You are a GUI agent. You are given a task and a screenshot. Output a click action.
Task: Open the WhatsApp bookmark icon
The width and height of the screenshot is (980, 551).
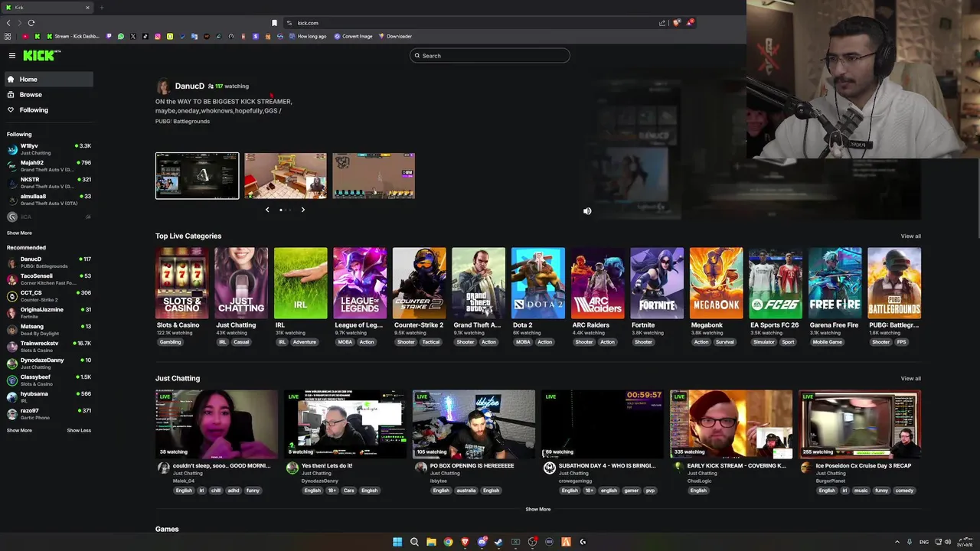point(121,36)
